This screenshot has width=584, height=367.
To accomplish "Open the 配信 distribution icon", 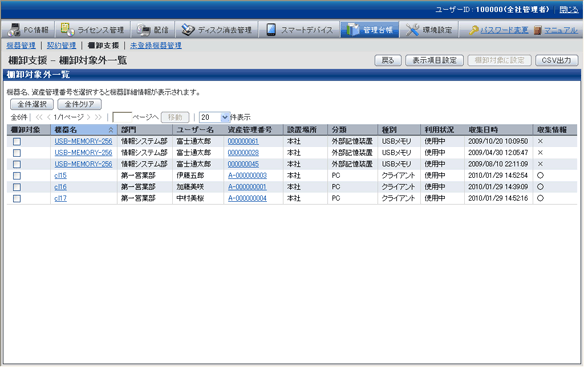I will tap(143, 30).
